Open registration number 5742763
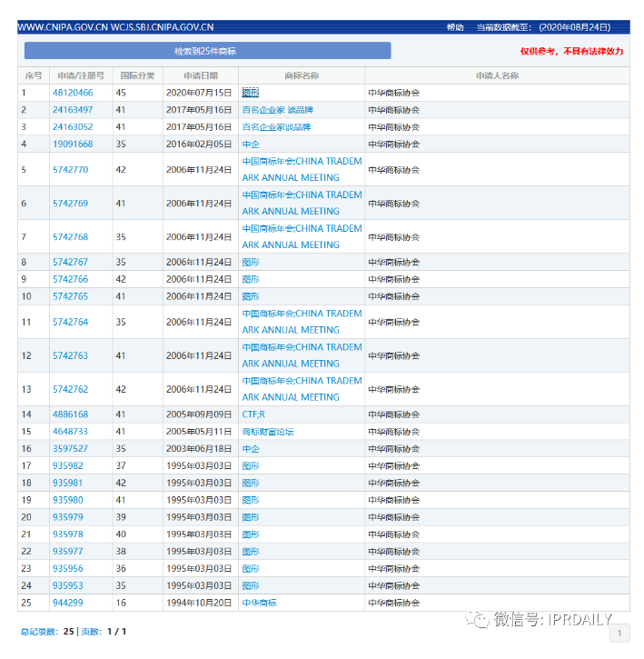The image size is (644, 659). [x=71, y=356]
